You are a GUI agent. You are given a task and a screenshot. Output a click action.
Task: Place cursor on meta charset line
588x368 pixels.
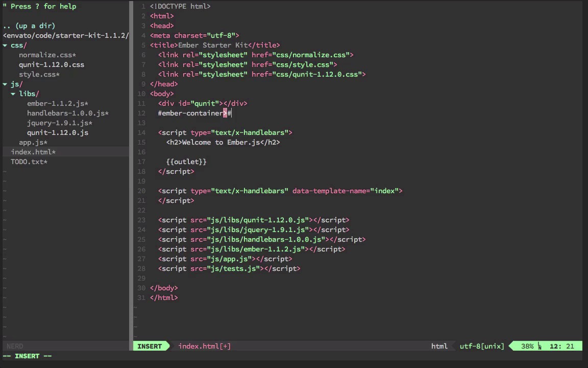click(x=194, y=36)
